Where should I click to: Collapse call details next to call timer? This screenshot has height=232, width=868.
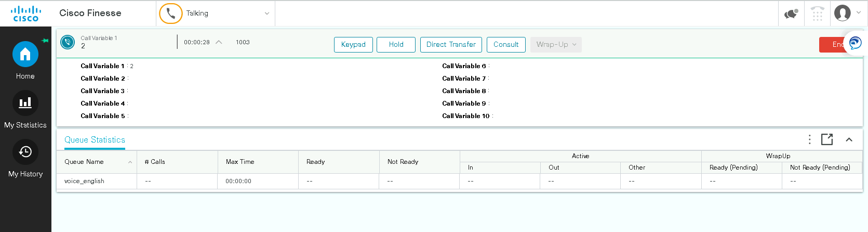pos(219,42)
